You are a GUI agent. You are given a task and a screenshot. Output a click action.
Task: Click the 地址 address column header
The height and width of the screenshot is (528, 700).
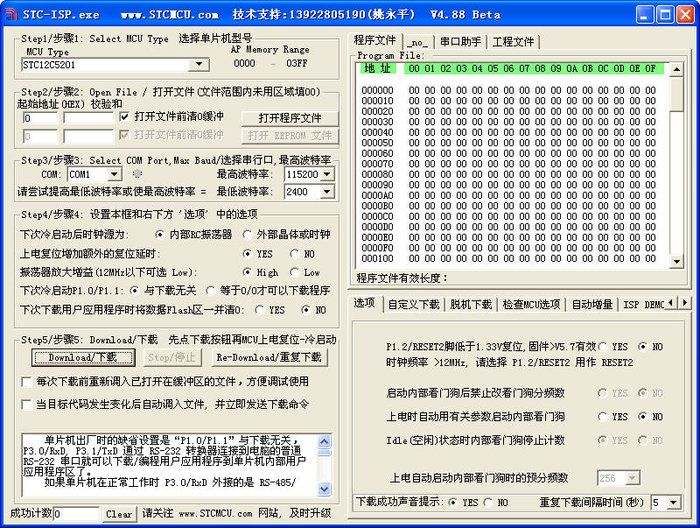coord(377,68)
